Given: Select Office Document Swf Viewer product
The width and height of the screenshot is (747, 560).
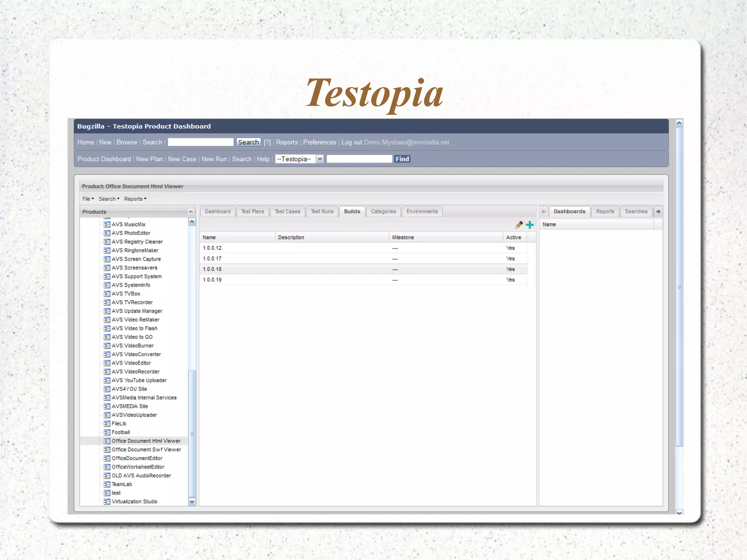Looking at the screenshot, I should point(146,450).
